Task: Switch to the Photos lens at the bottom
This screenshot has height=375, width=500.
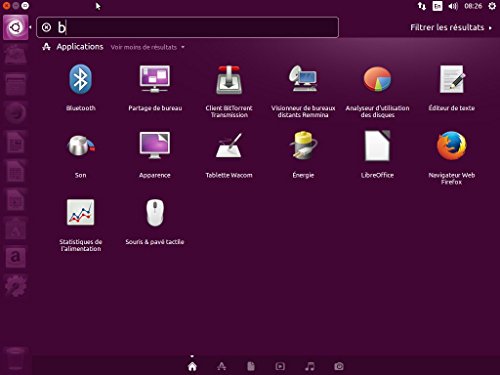Action: click(x=339, y=366)
